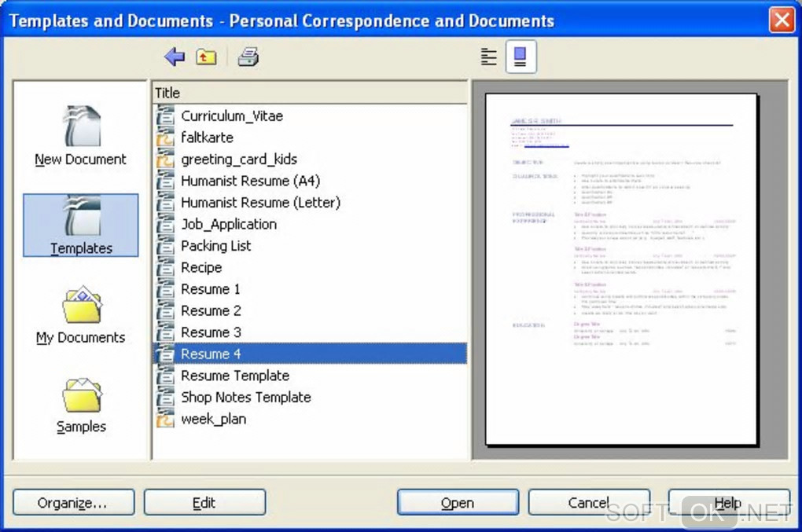
Task: Click the Open button
Action: tap(458, 503)
